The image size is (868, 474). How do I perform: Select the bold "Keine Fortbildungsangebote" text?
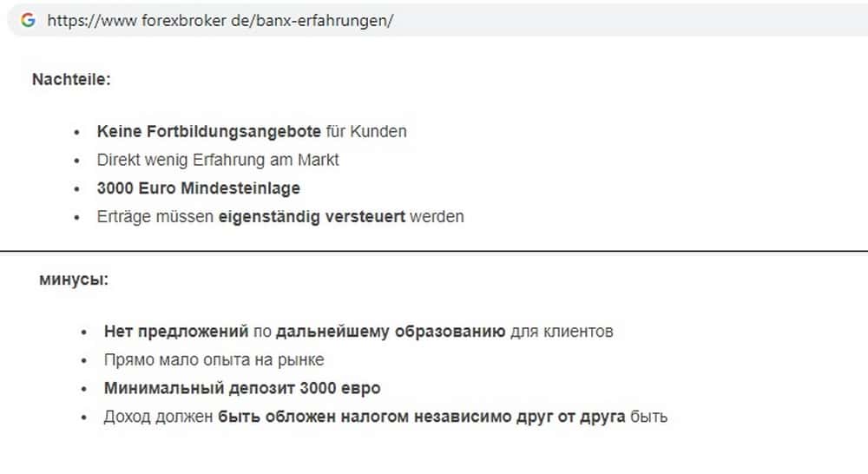tap(208, 132)
